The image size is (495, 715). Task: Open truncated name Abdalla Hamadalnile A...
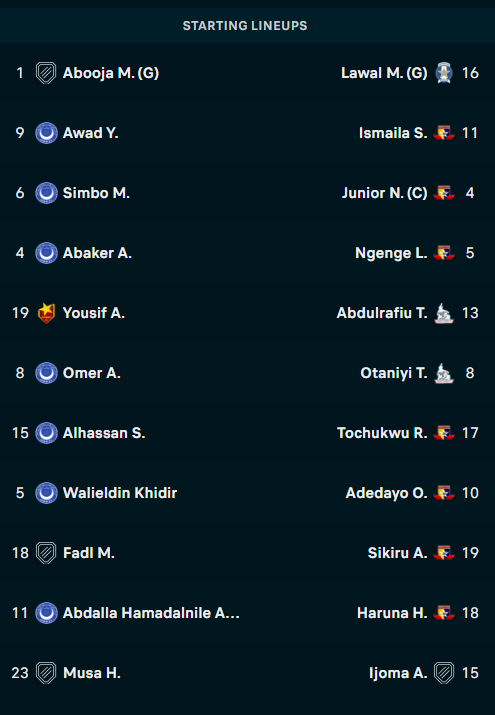pos(151,613)
